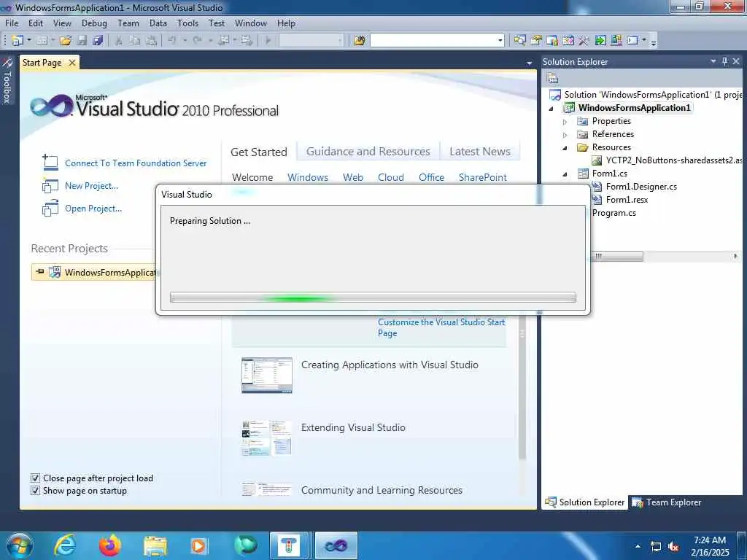Click the Paste clipboard toolbar icon
The height and width of the screenshot is (560, 747).
coord(151,41)
